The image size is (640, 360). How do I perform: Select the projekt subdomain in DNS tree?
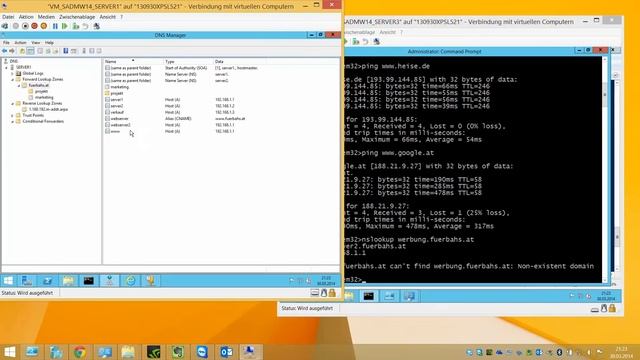(42, 91)
